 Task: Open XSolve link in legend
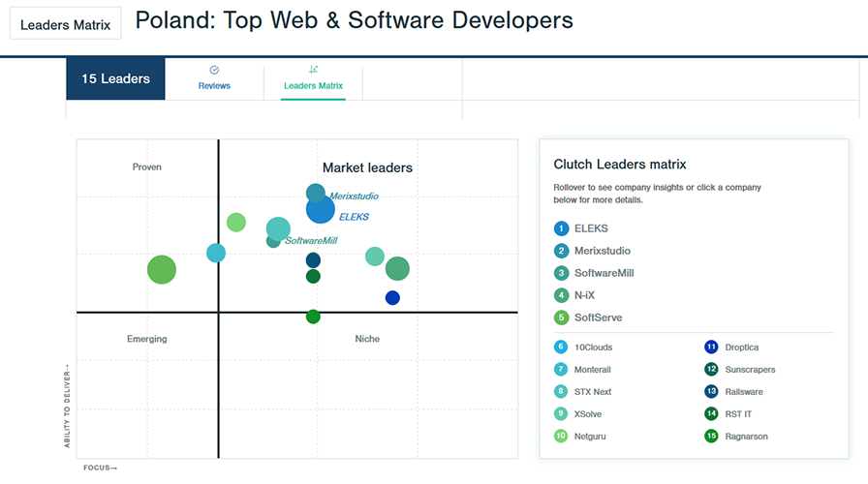[588, 413]
